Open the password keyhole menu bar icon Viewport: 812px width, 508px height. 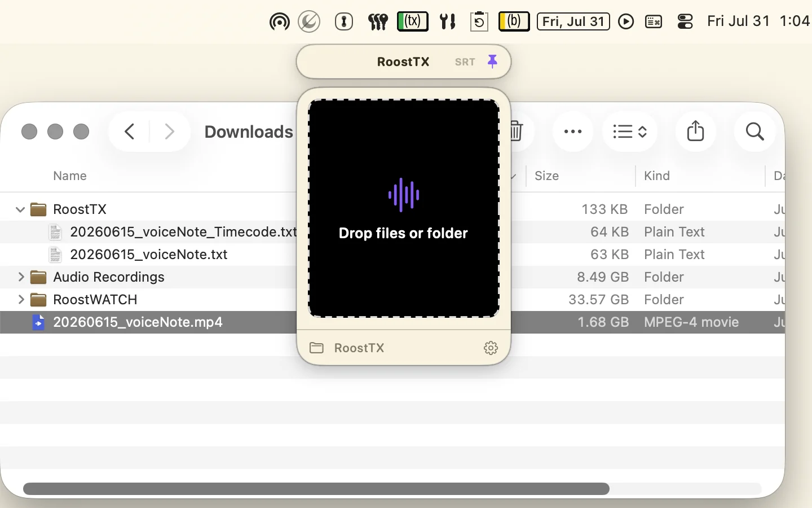pyautogui.click(x=344, y=21)
